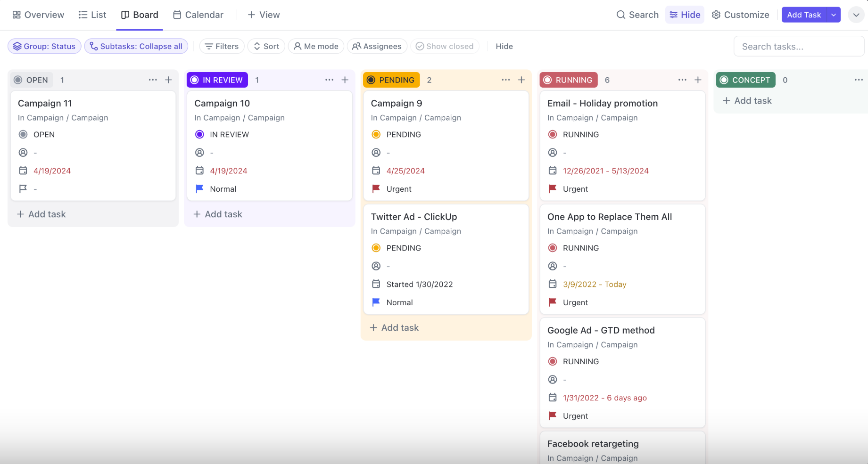Click the calendar icon on Campaign 10 card
The image size is (868, 464).
click(199, 171)
